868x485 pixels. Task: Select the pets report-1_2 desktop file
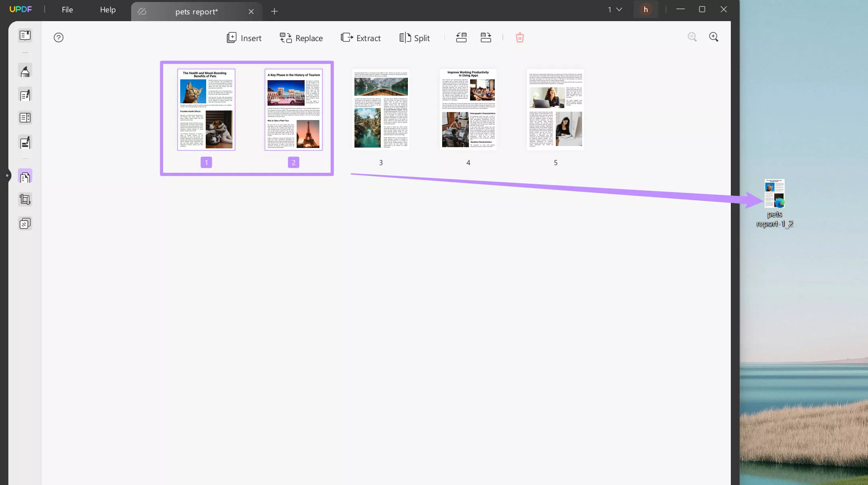pos(775,203)
